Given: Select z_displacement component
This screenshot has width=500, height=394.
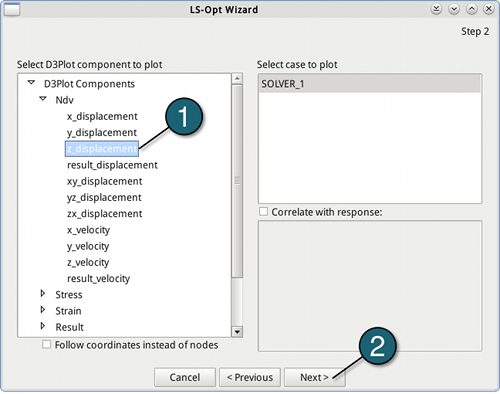Looking at the screenshot, I should tap(102, 149).
